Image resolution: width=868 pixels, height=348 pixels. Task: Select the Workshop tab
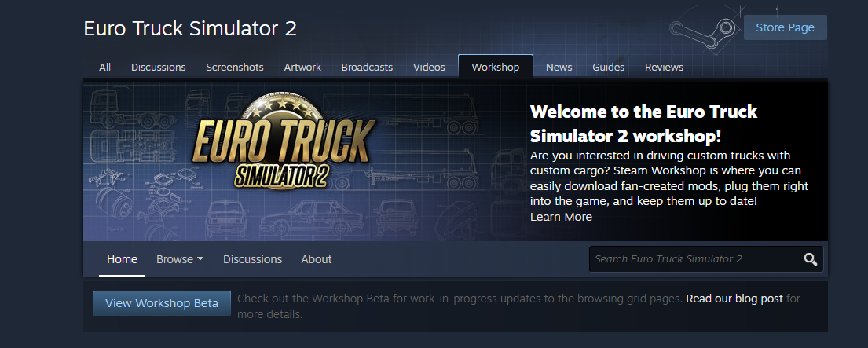click(496, 67)
